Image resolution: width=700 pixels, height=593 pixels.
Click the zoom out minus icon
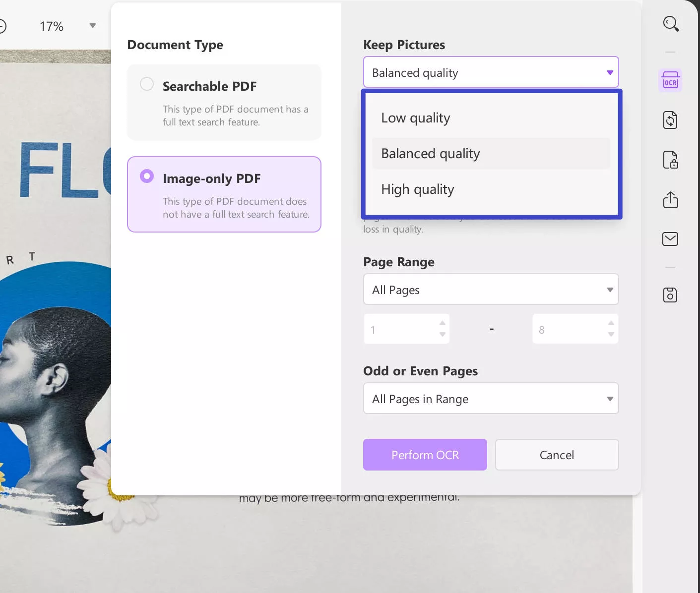(x=2, y=26)
